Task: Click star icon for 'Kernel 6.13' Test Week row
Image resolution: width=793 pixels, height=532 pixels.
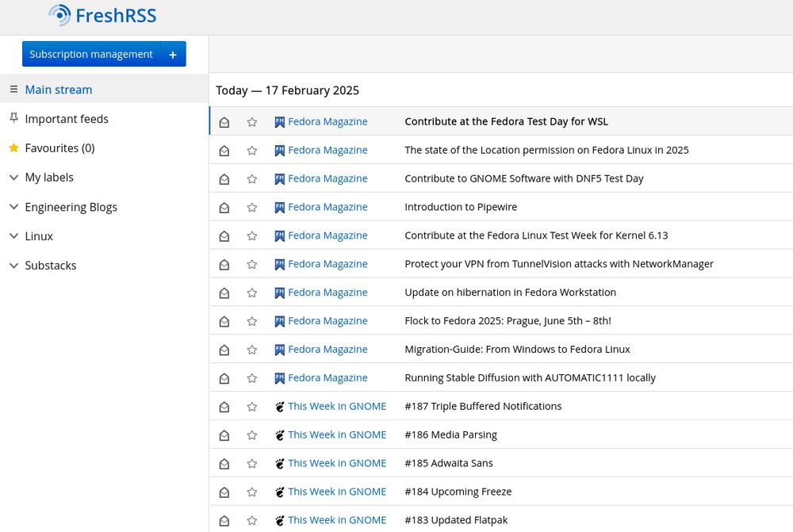Action: coord(252,235)
